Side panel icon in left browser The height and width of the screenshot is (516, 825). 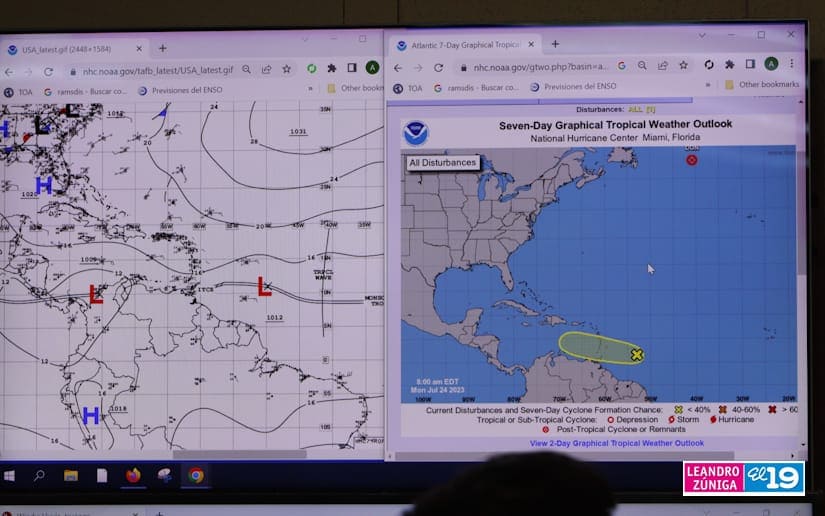[351, 67]
